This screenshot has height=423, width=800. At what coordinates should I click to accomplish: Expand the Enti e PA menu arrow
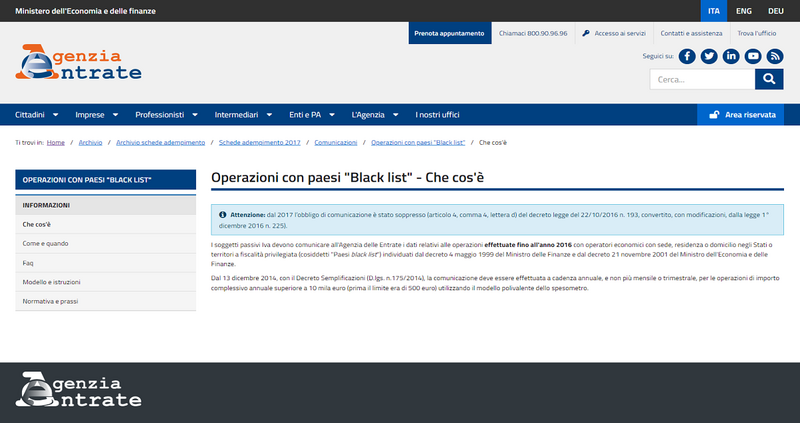tap(332, 115)
